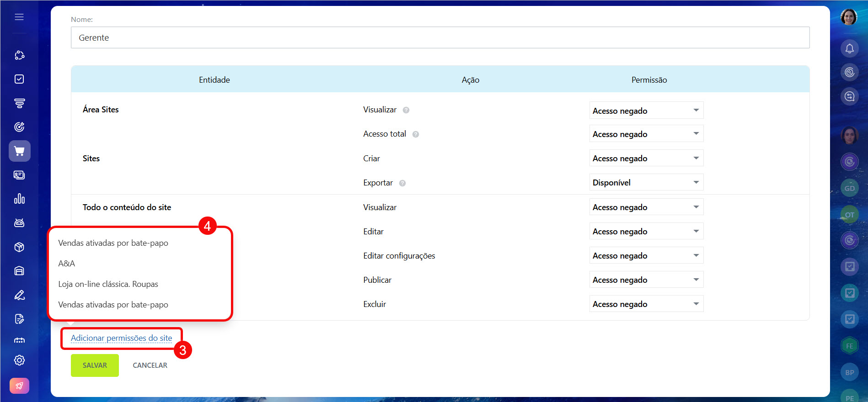Click the help icon beside Acesso total

[416, 134]
